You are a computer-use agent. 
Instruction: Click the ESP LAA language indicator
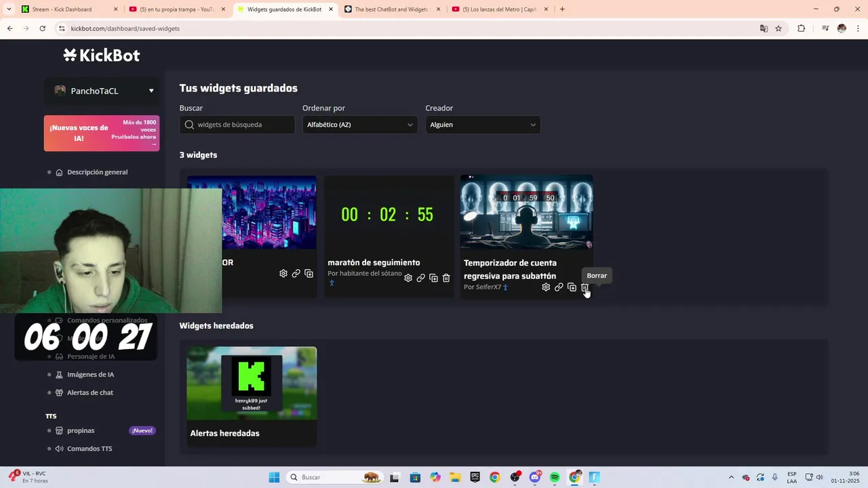tap(792, 477)
